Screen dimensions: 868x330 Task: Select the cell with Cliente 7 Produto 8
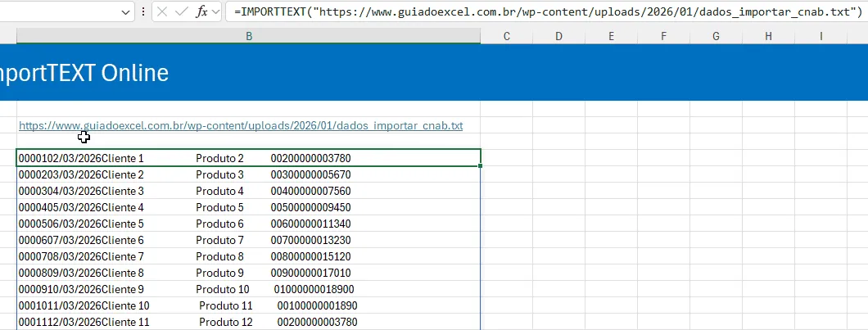249,256
